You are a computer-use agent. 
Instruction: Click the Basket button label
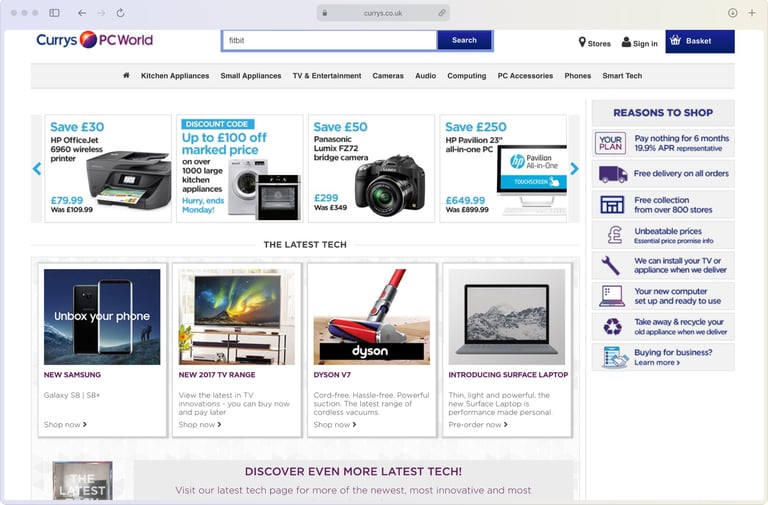coord(698,41)
